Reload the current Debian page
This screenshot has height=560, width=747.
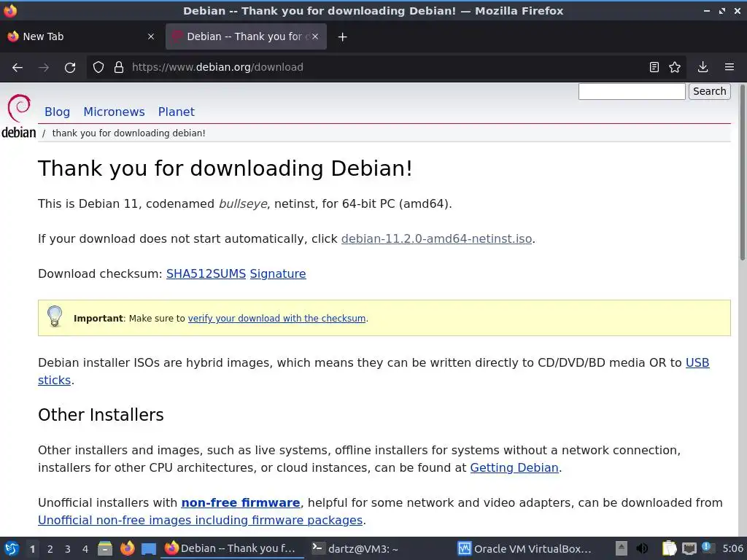click(x=70, y=68)
